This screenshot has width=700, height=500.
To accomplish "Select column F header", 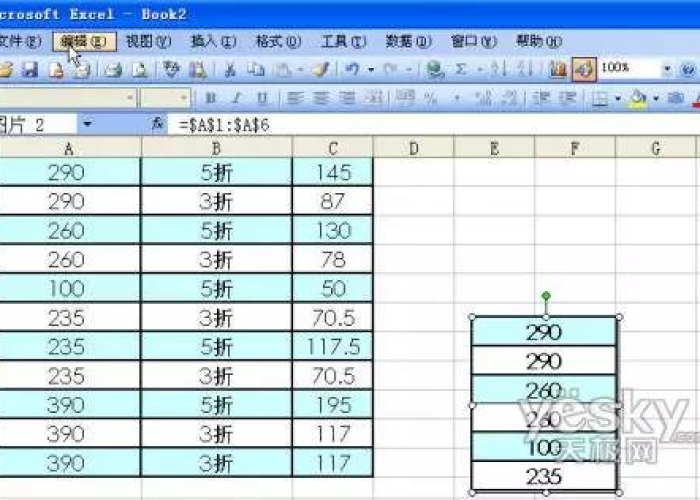I will [x=575, y=148].
